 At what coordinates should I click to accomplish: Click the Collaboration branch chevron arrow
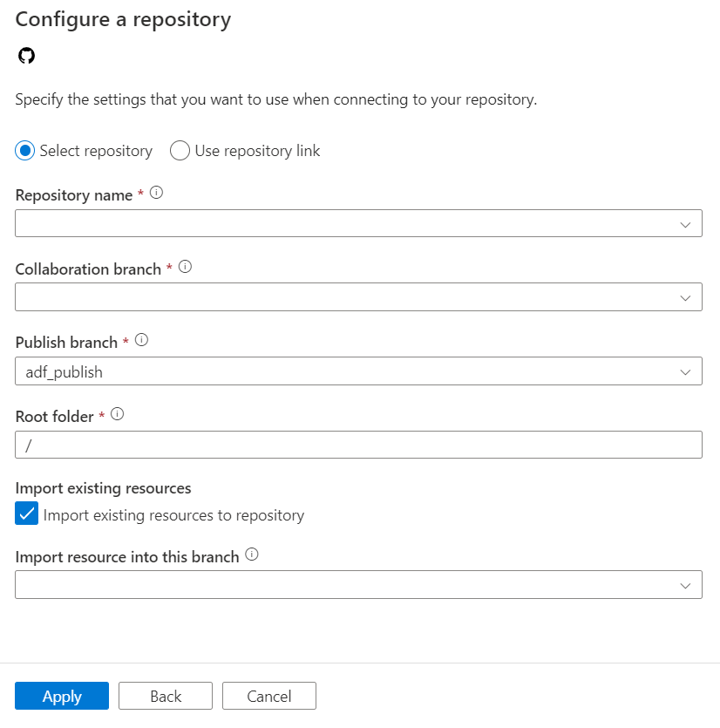point(686,296)
